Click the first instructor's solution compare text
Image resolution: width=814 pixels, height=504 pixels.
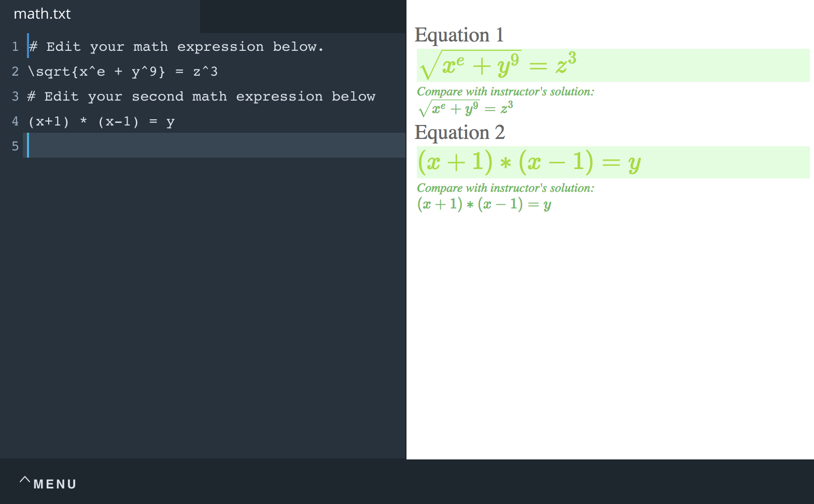(x=506, y=92)
